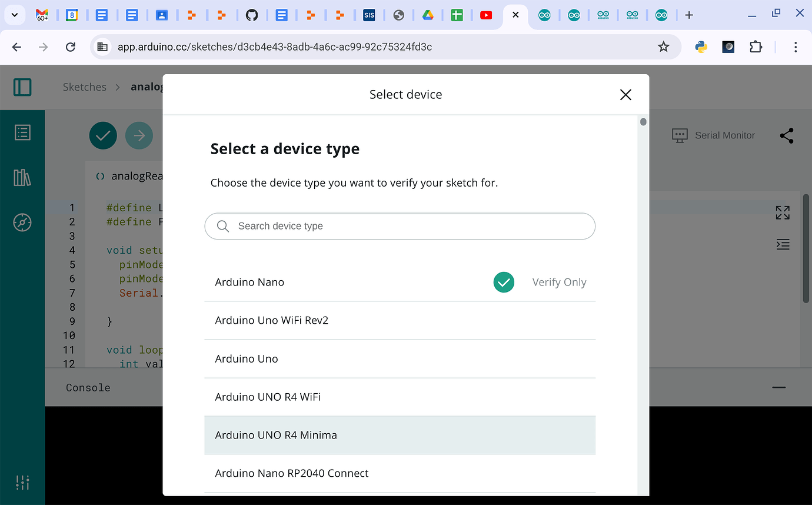Click the device type search field
The image size is (812, 505).
click(400, 226)
